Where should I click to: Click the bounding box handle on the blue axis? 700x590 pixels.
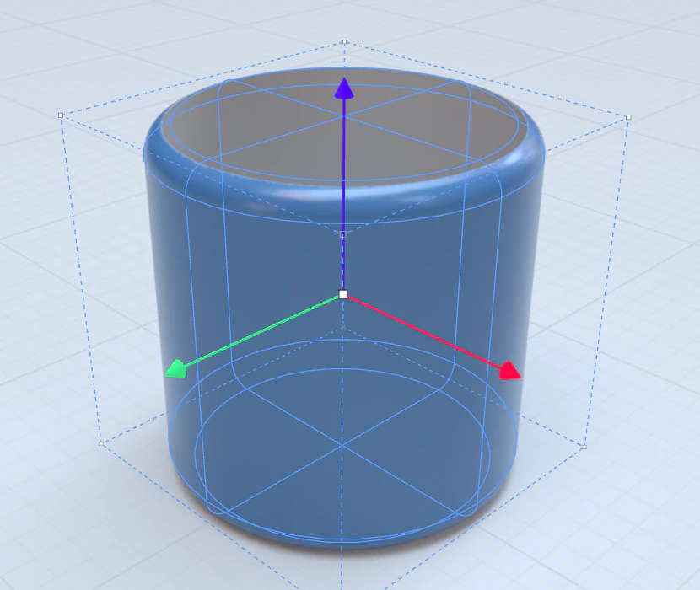(343, 234)
